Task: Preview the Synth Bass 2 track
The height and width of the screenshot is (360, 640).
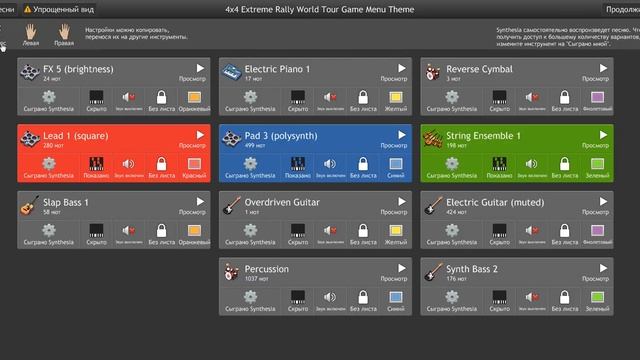Action: point(603,268)
